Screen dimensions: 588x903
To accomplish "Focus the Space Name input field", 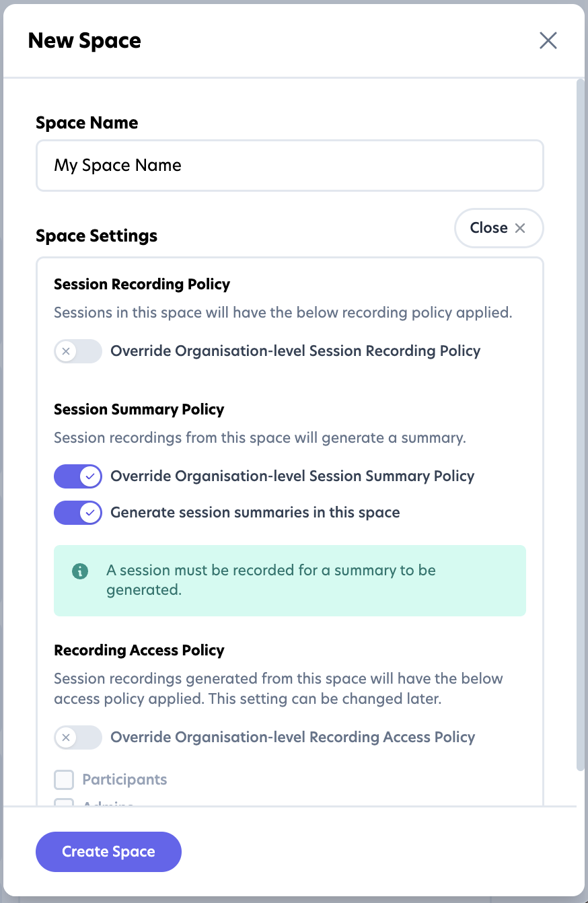I will tap(289, 166).
